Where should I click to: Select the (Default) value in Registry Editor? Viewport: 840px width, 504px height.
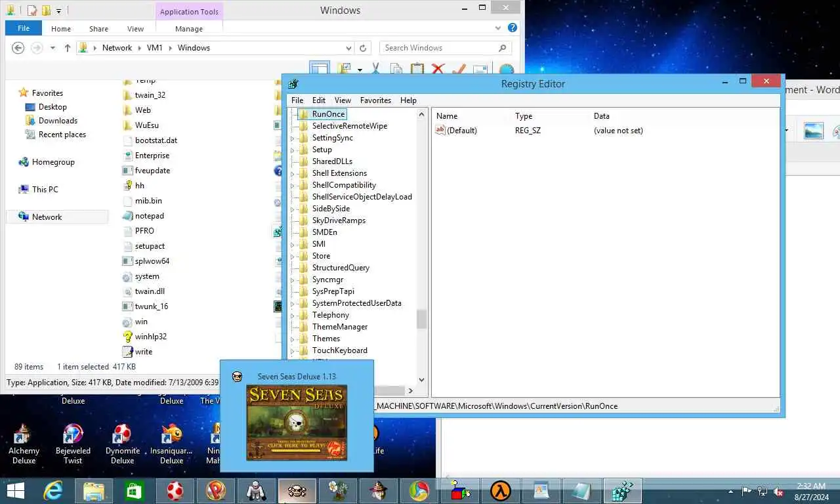[456, 131]
